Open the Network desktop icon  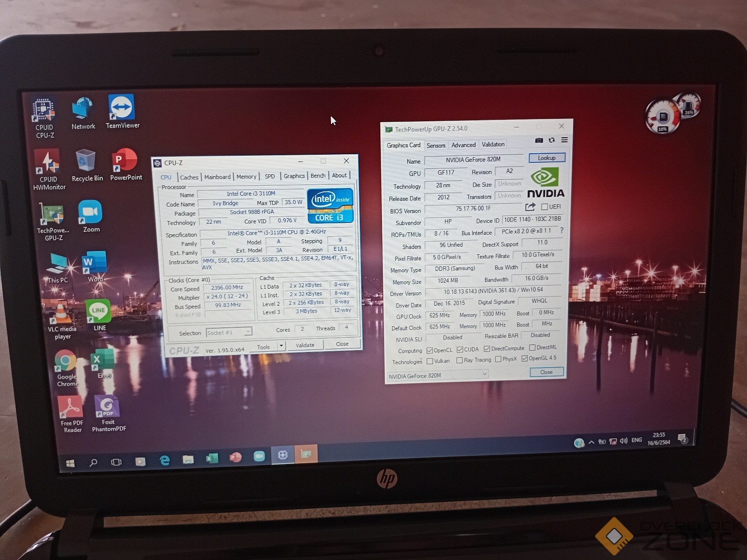(83, 114)
